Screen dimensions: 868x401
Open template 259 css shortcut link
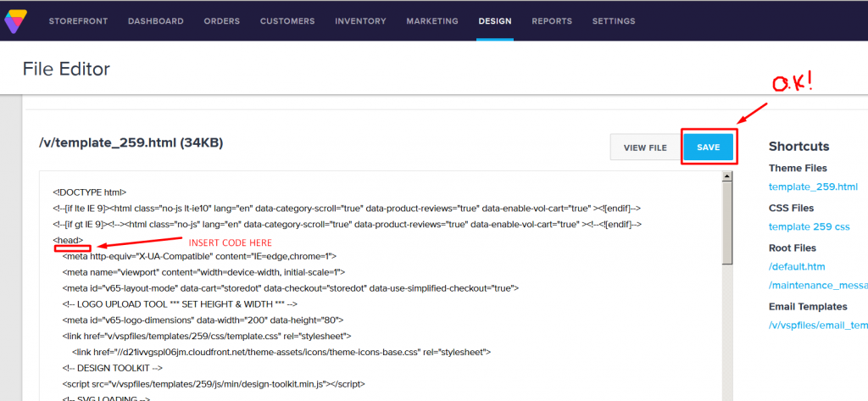tap(809, 226)
